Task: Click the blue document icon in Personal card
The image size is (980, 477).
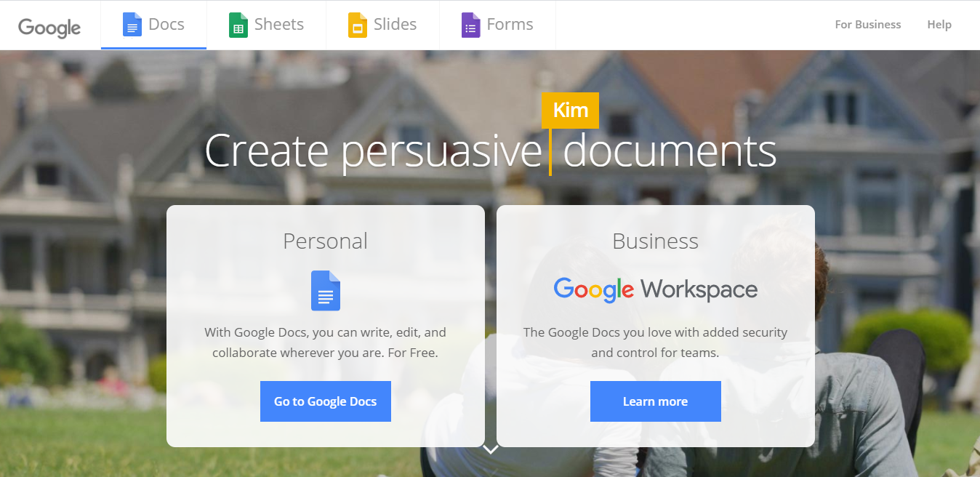Action: (x=326, y=291)
